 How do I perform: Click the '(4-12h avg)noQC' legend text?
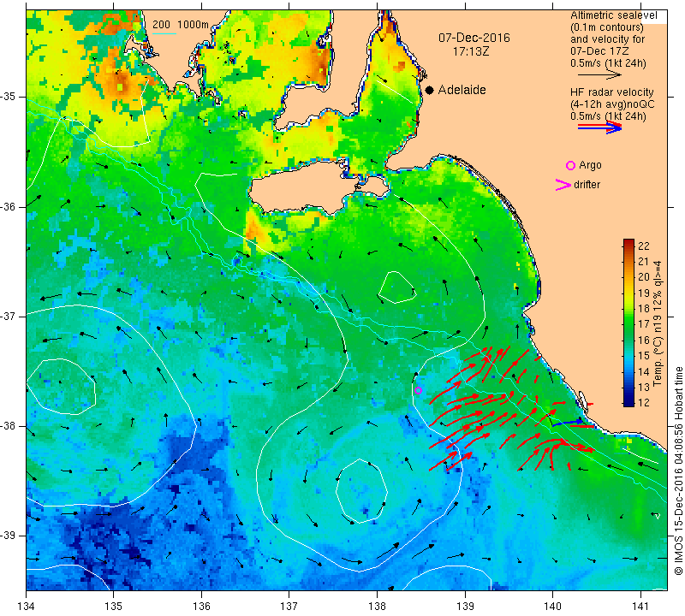(x=612, y=104)
